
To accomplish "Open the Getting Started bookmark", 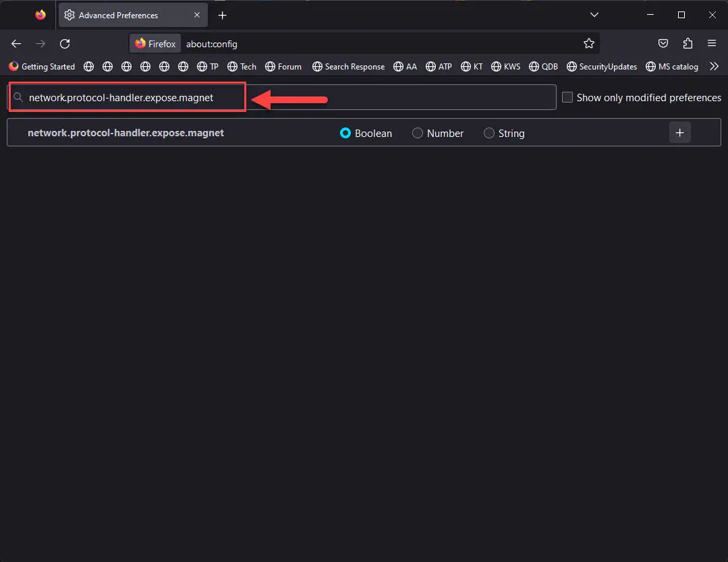I will click(x=42, y=66).
